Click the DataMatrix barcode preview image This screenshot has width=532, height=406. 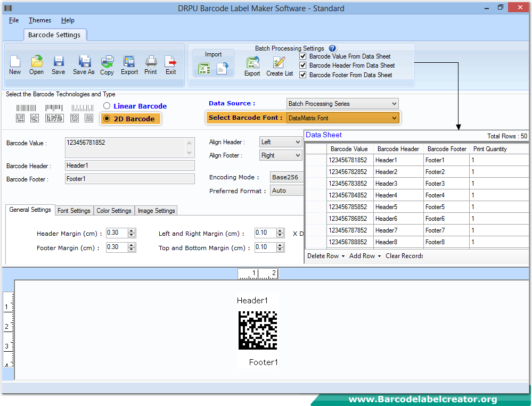click(x=258, y=330)
